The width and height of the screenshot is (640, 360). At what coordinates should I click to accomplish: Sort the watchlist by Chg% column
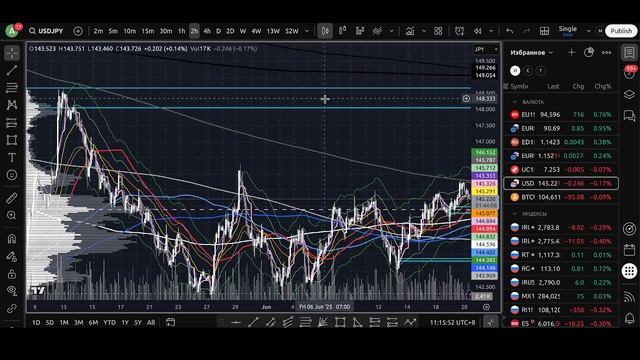pyautogui.click(x=603, y=87)
